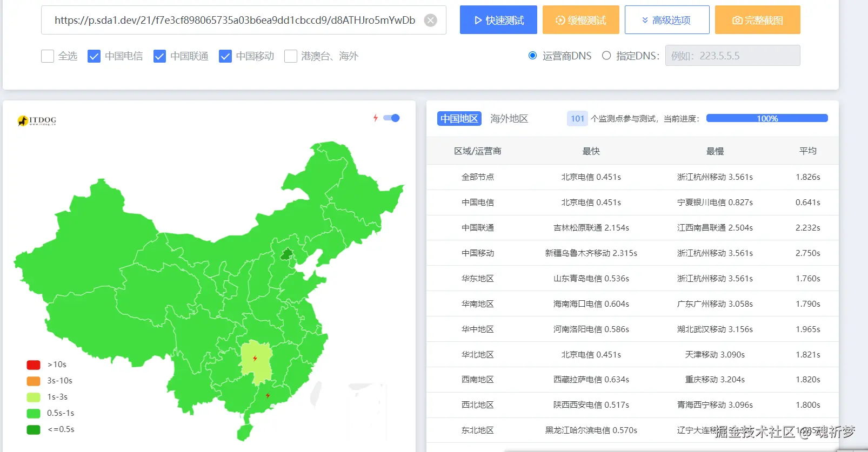Click 宁夏银川电信 0.827s cell
This screenshot has width=868, height=452.
pyautogui.click(x=715, y=203)
